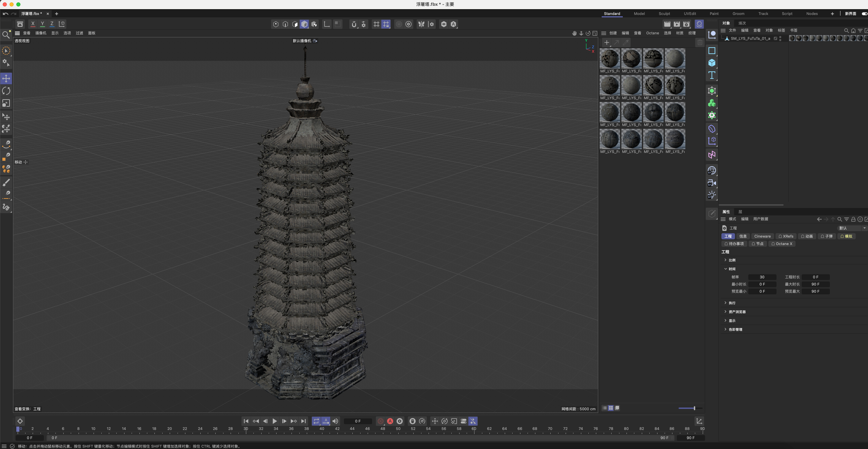Open the render to picture viewer icon
The height and width of the screenshot is (449, 868).
677,24
